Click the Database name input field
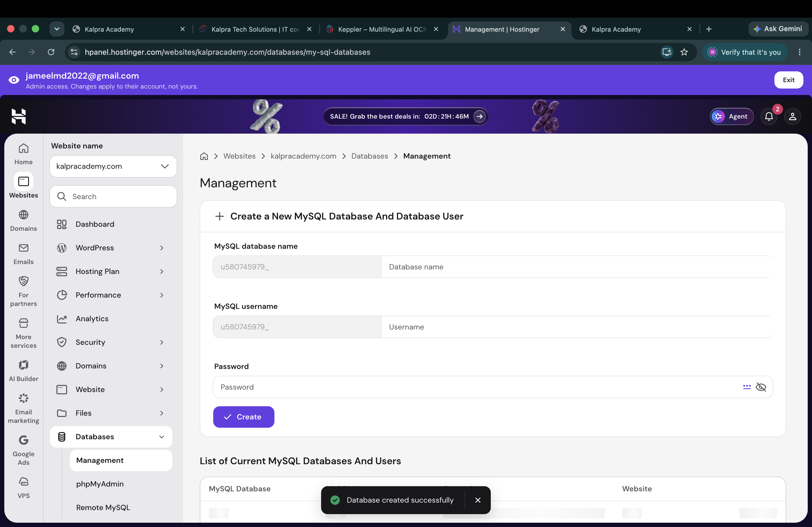The height and width of the screenshot is (527, 812). pyautogui.click(x=577, y=267)
